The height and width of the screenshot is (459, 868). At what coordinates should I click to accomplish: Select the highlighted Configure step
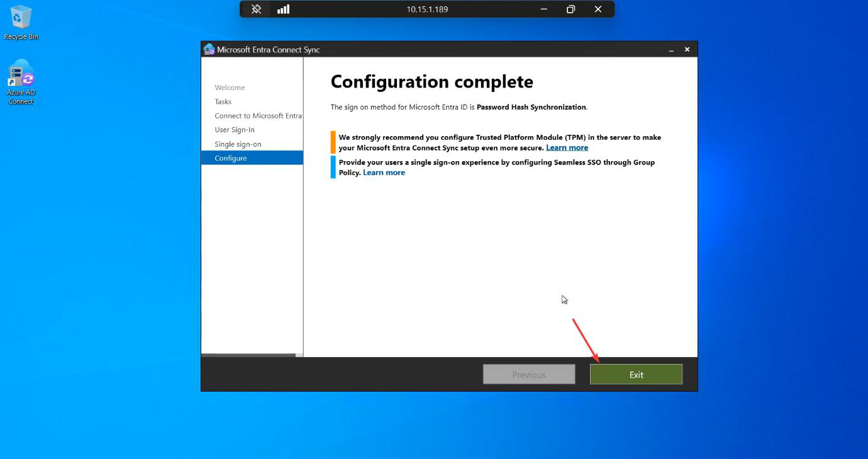(x=252, y=158)
